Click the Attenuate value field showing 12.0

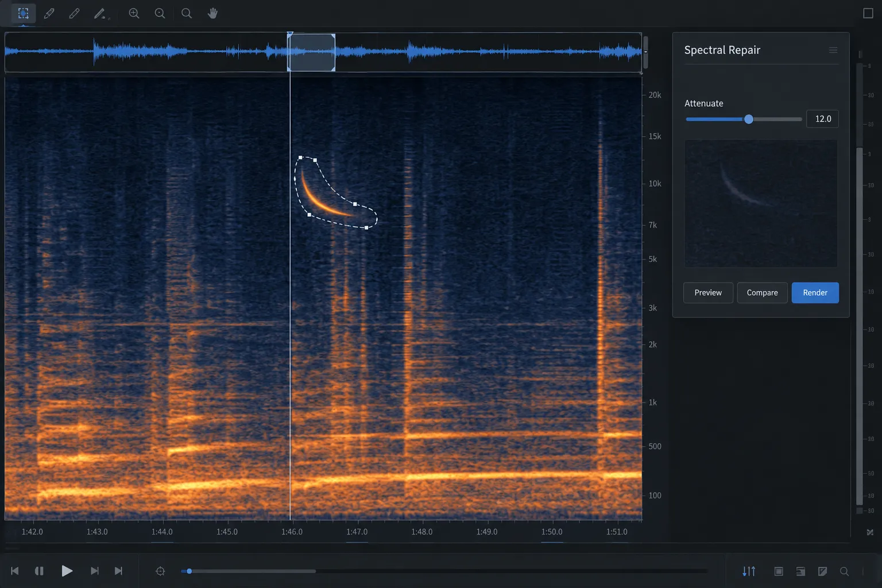pos(822,119)
